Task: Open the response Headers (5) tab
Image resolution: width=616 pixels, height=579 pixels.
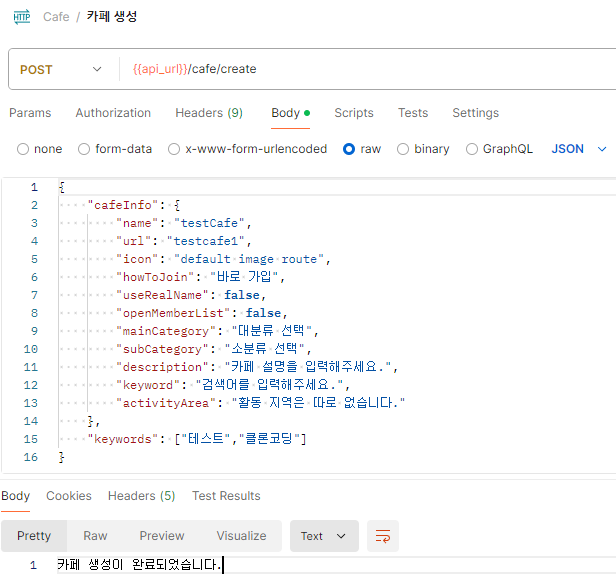Action: [141, 496]
